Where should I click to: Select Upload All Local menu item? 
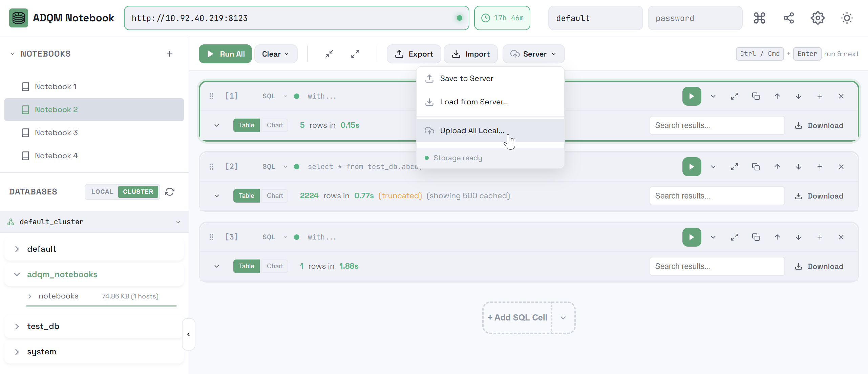(472, 130)
